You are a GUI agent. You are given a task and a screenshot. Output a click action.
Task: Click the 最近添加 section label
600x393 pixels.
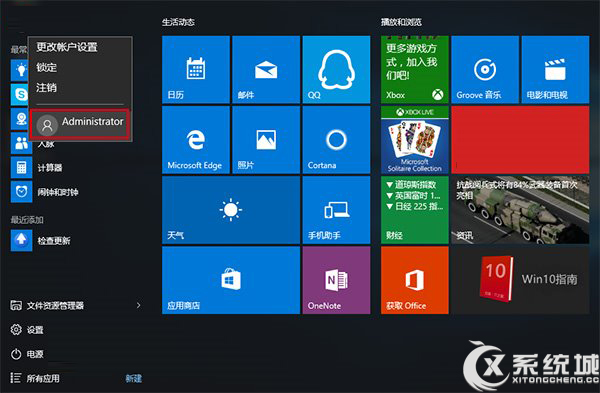(x=27, y=220)
